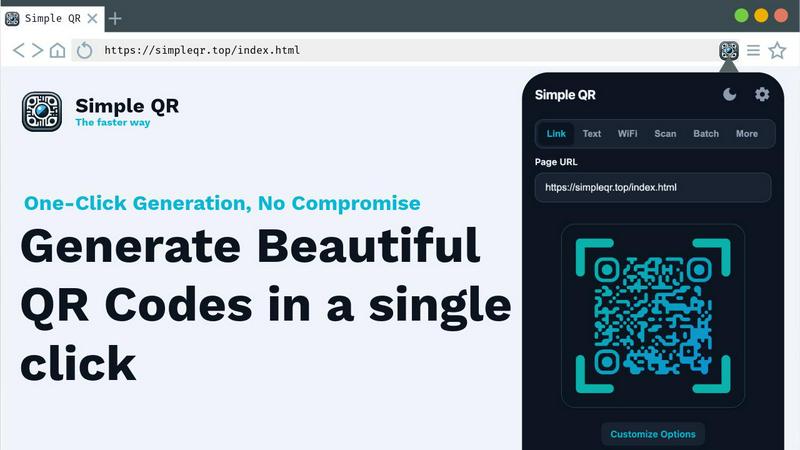
Task: Click the red window control dot
Action: 781,15
